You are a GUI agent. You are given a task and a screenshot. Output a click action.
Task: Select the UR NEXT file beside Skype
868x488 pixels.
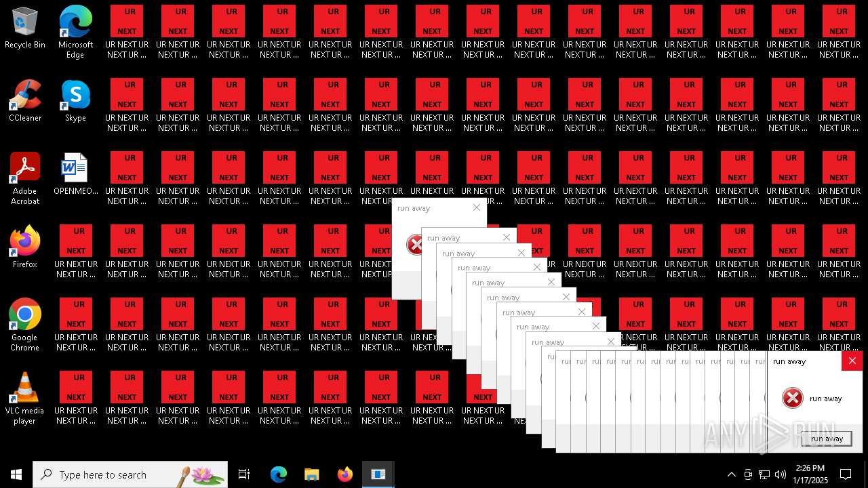pyautogui.click(x=127, y=105)
